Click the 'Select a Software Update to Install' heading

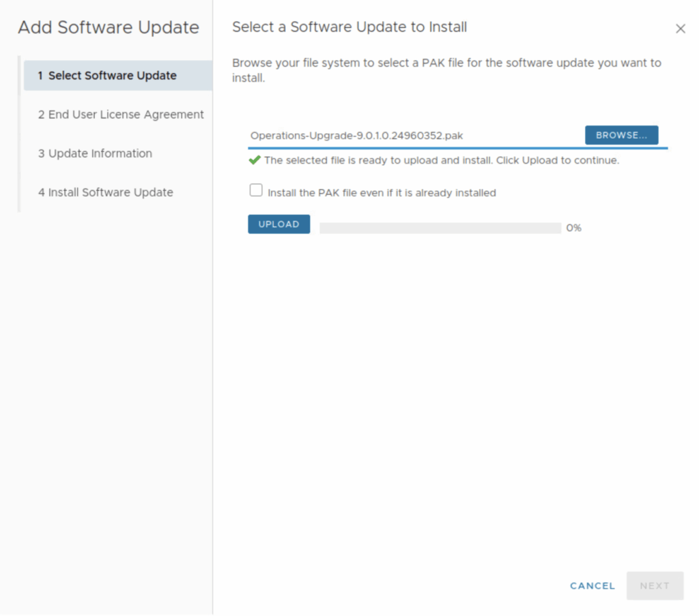[349, 27]
